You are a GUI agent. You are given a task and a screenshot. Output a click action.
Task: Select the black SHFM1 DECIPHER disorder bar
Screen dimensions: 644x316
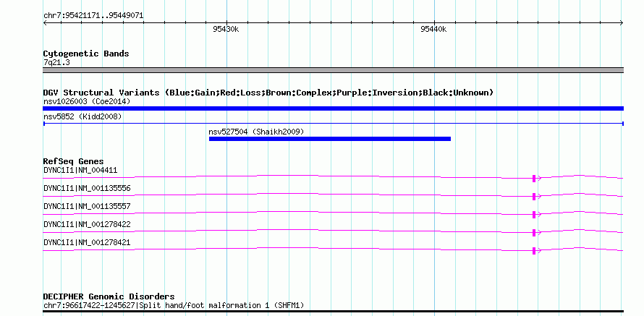click(x=333, y=312)
